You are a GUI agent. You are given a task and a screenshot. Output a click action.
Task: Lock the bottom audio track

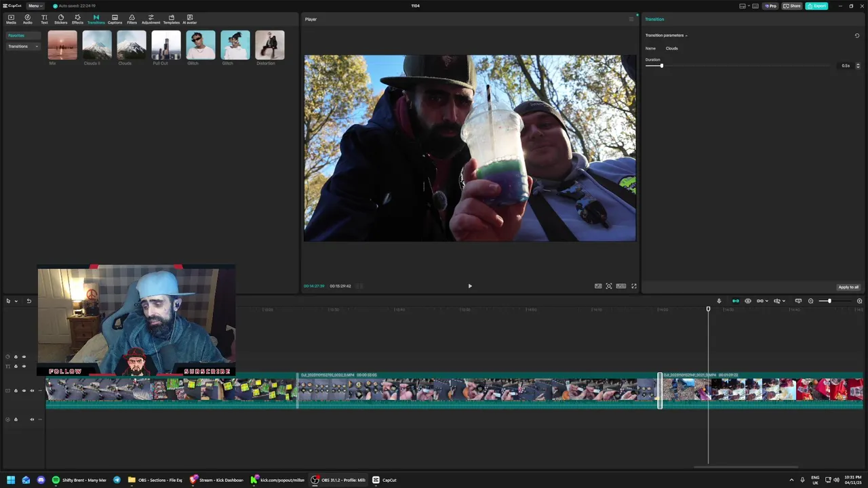(x=16, y=420)
